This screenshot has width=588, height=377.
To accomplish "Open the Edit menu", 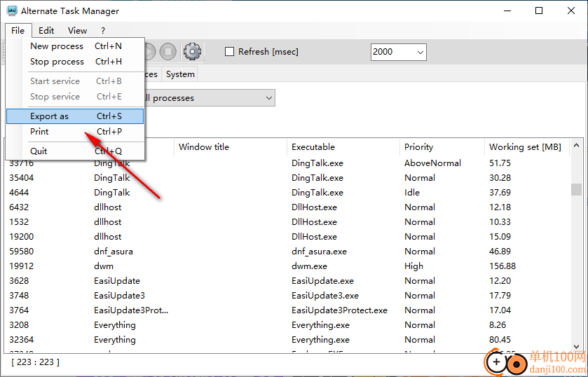I will 46,30.
